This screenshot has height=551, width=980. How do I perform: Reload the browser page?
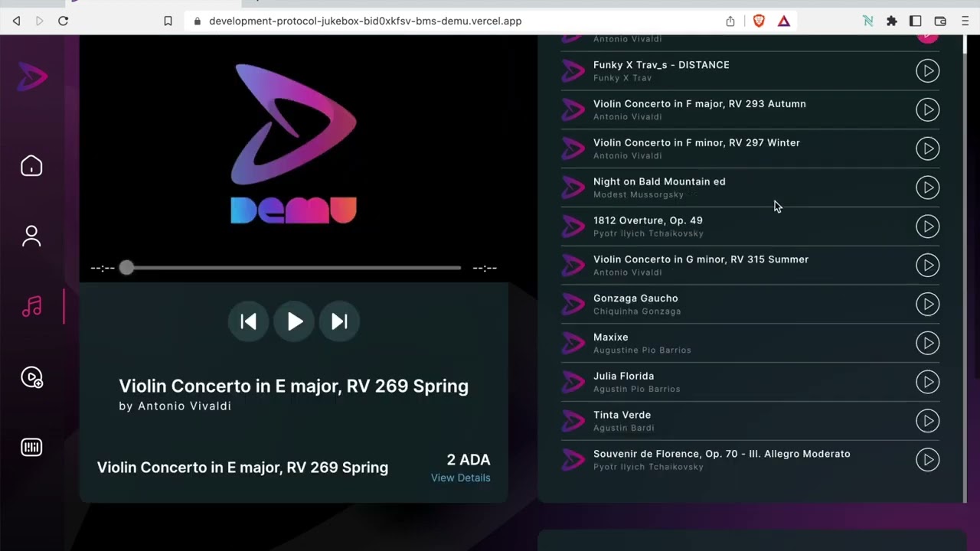63,21
